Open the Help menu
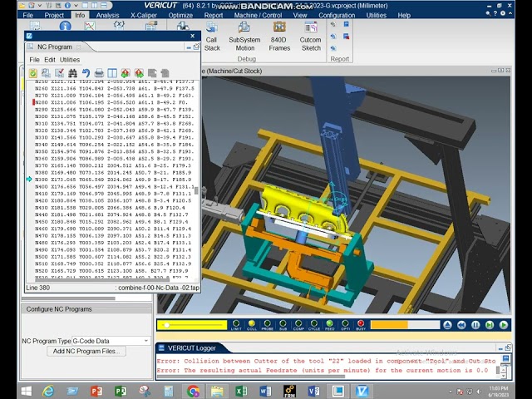532x399 pixels. (404, 15)
